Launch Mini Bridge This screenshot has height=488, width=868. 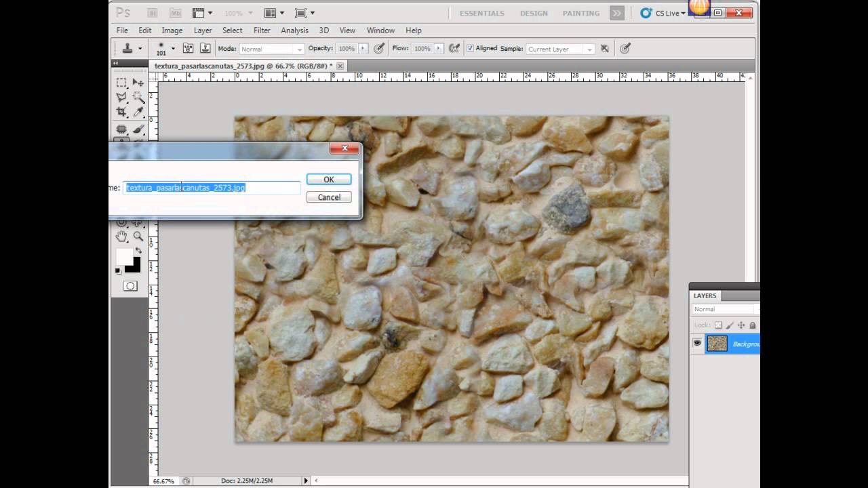point(175,13)
